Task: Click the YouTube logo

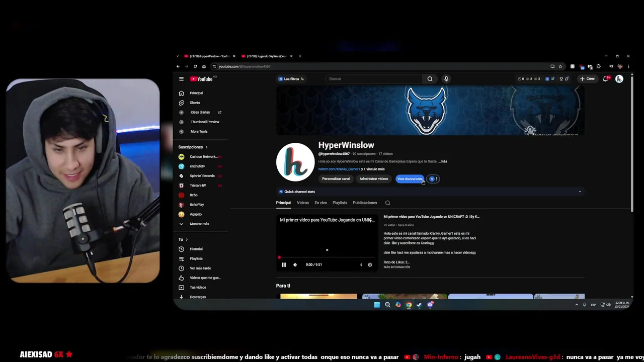Action: click(x=203, y=79)
